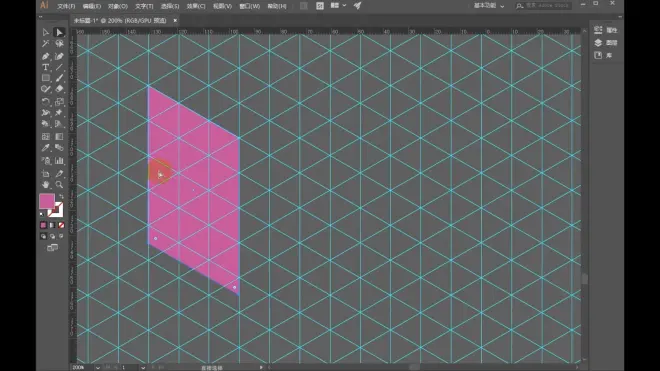Reset to default fill and stroke
The width and height of the screenshot is (660, 371).
(x=42, y=214)
